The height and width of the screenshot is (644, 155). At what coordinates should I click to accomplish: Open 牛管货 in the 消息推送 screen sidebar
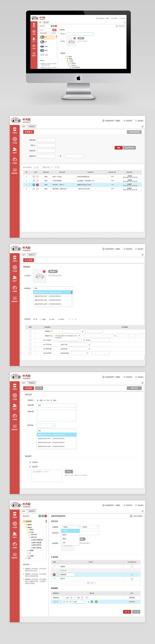pyautogui.click(x=15, y=131)
